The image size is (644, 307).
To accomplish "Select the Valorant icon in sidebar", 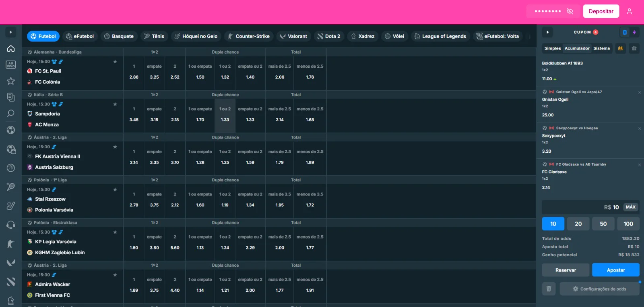I will tap(11, 263).
